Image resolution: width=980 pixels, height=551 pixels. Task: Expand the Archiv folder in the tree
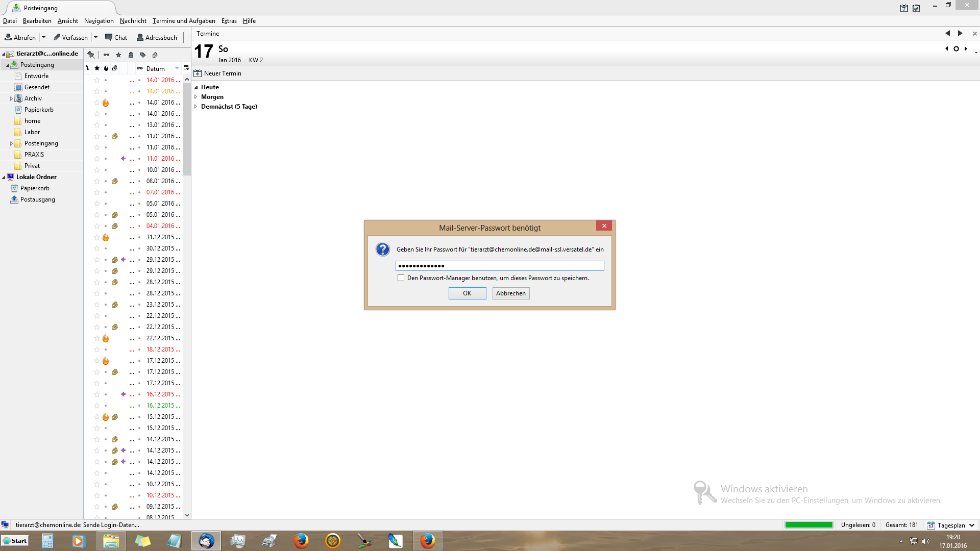[x=11, y=98]
